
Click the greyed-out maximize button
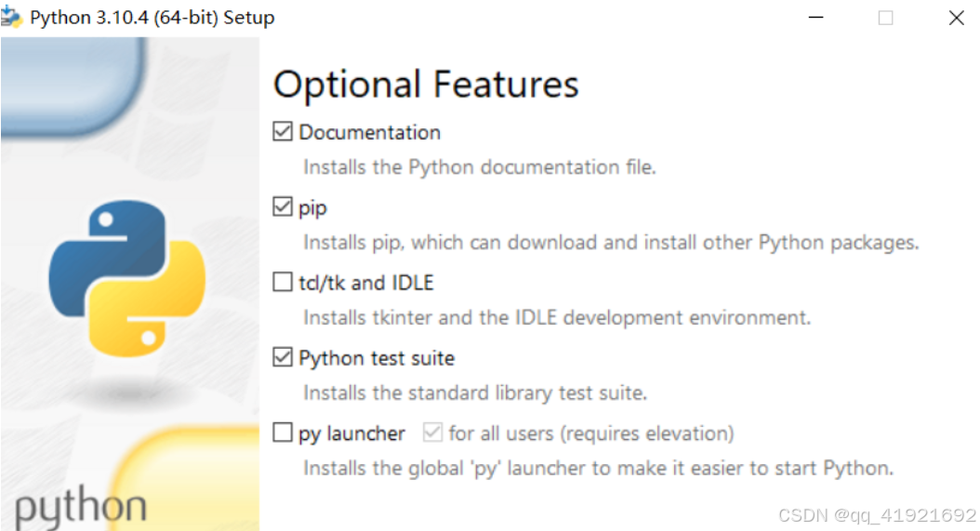pos(885,18)
